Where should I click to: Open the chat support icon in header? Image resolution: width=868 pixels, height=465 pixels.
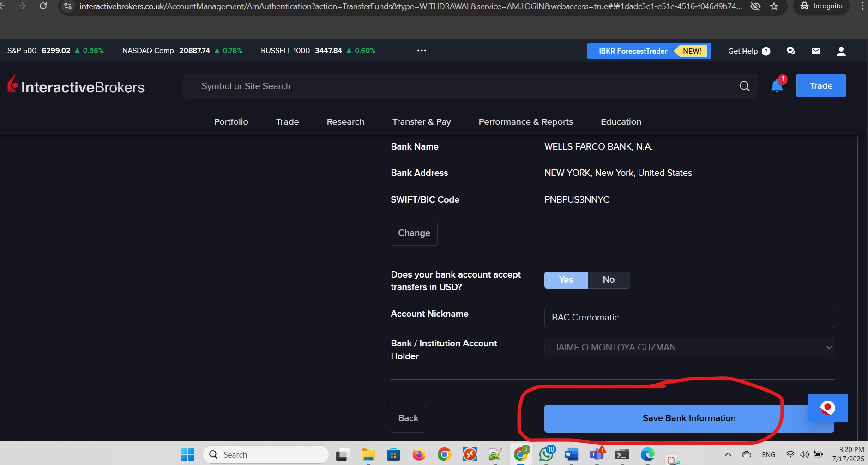pyautogui.click(x=791, y=51)
